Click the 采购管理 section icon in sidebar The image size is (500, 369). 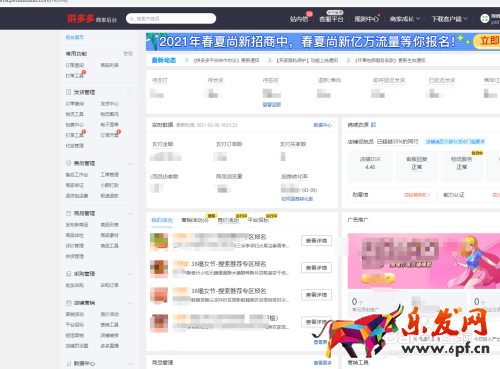[x=69, y=274]
